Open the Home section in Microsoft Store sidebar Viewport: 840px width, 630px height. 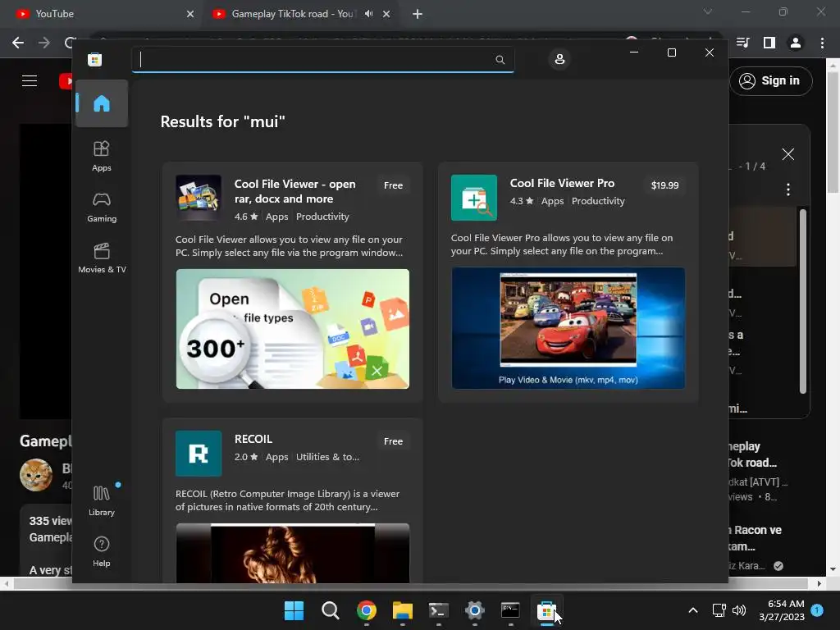coord(101,103)
